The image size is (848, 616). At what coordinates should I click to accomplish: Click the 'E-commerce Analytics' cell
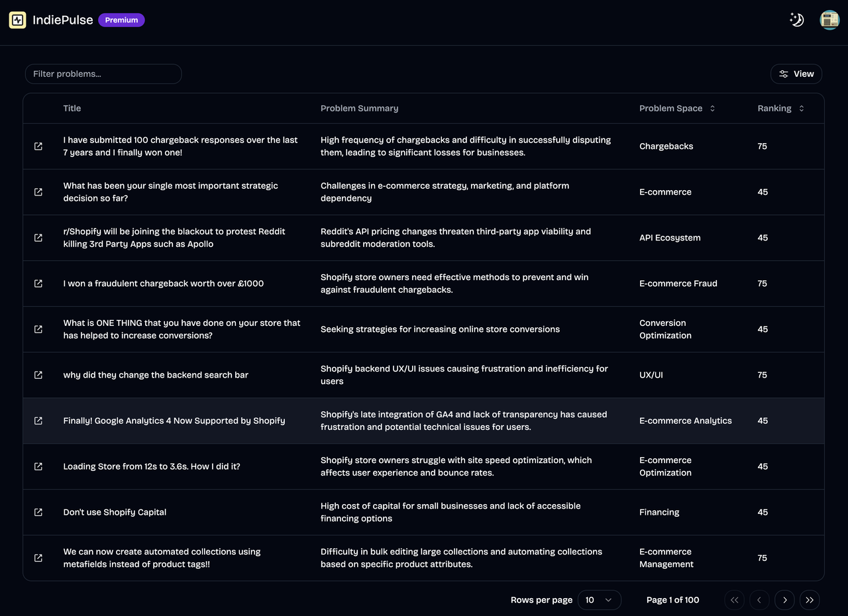pyautogui.click(x=686, y=421)
